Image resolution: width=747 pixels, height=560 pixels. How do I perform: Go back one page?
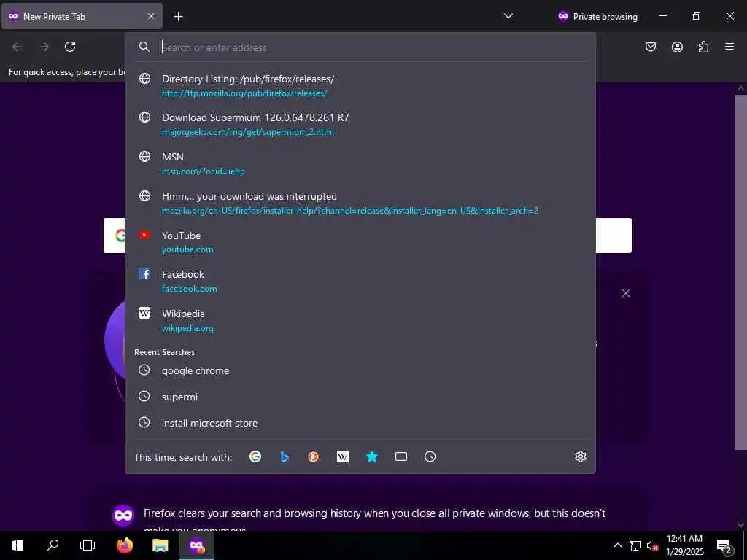coord(18,47)
